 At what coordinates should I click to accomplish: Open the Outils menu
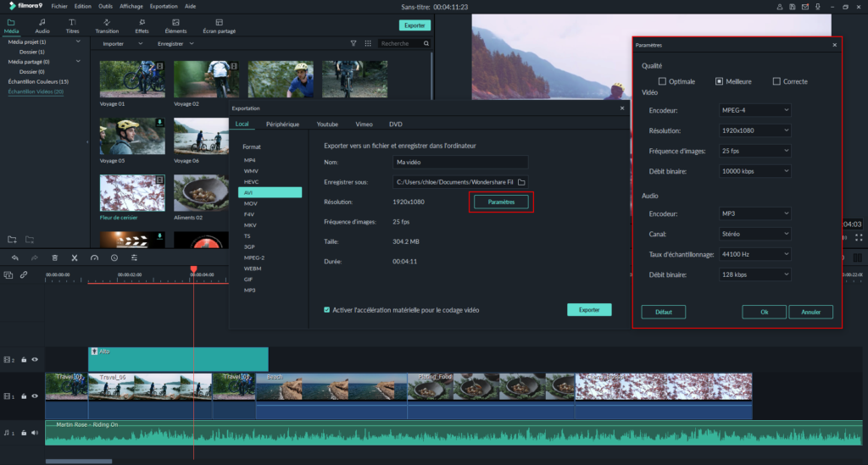pos(105,7)
